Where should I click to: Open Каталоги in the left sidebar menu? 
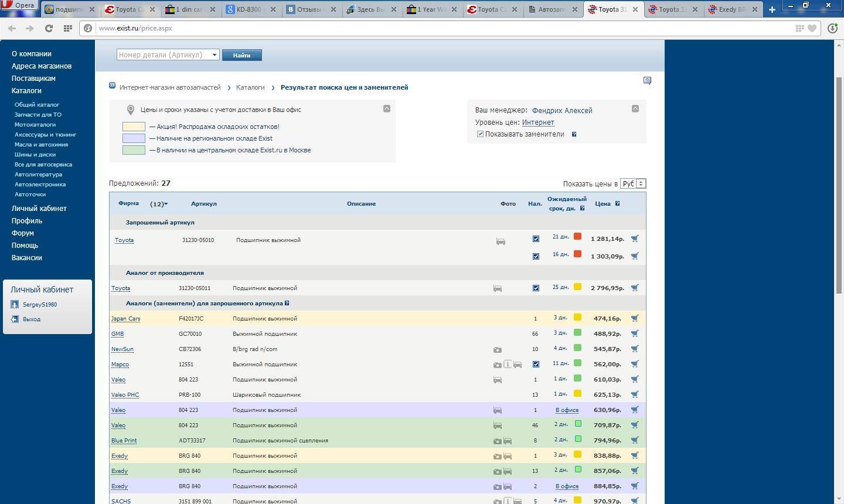coord(26,91)
